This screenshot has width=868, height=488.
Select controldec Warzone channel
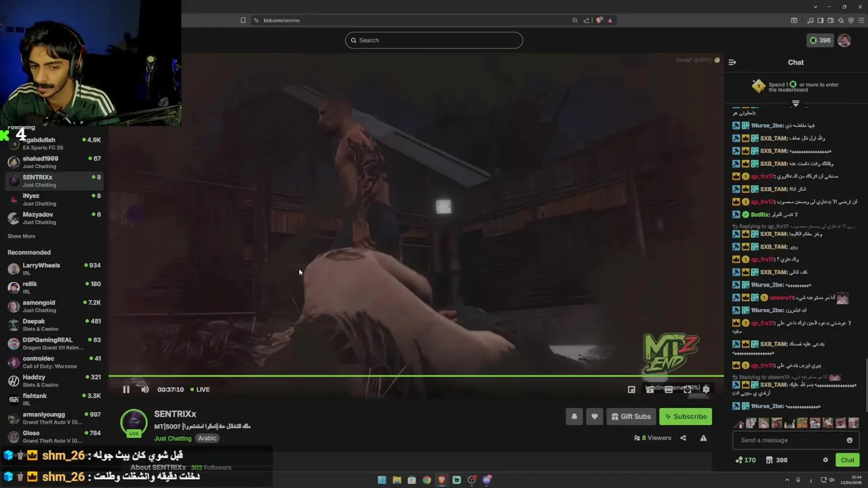(x=54, y=362)
